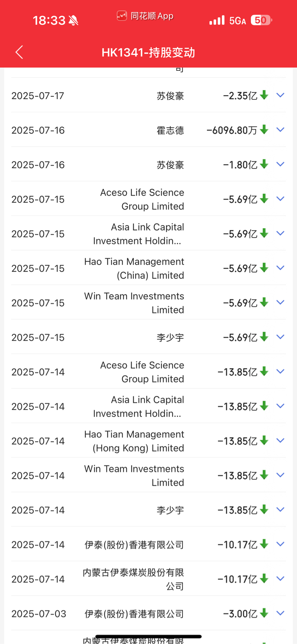The image size is (297, 644).
Task: Select 2025-07-15 Asia Link Capital shareholder name
Action: click(x=138, y=234)
